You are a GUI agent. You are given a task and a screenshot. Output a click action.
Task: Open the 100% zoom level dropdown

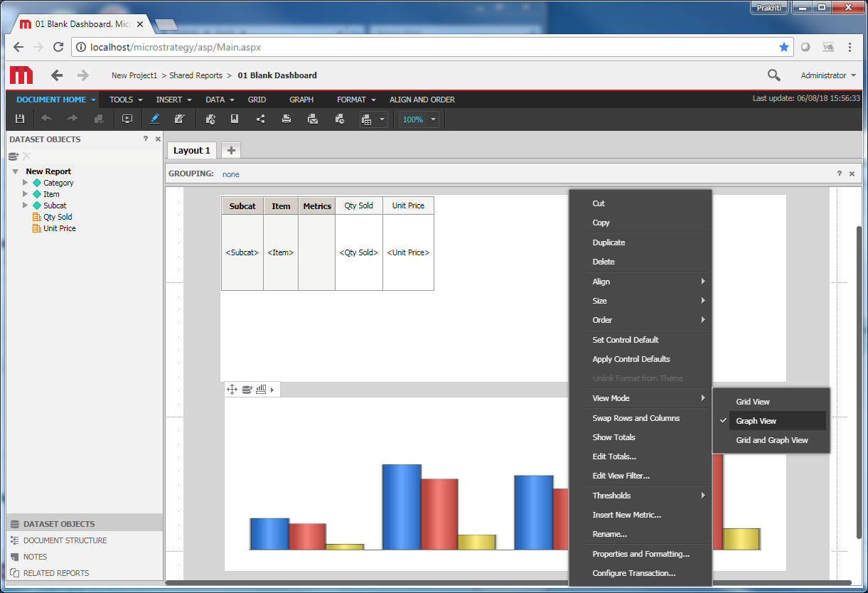[419, 119]
